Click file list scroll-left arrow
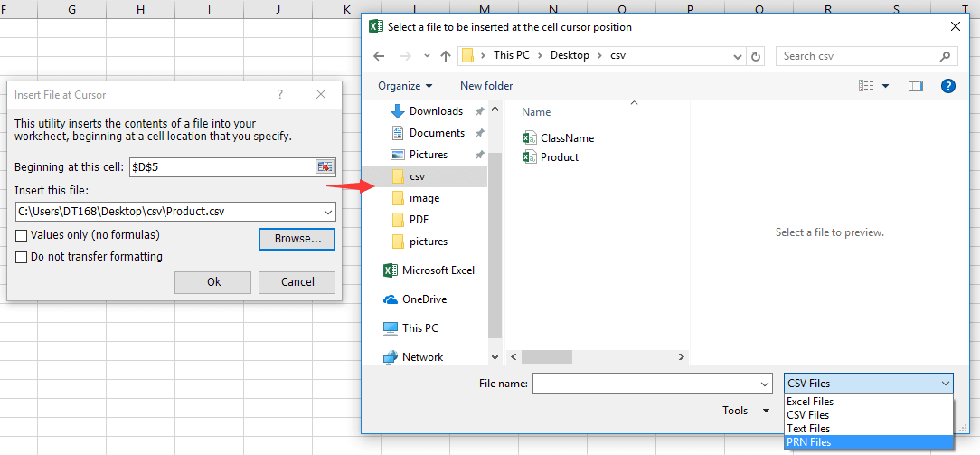 click(x=513, y=357)
